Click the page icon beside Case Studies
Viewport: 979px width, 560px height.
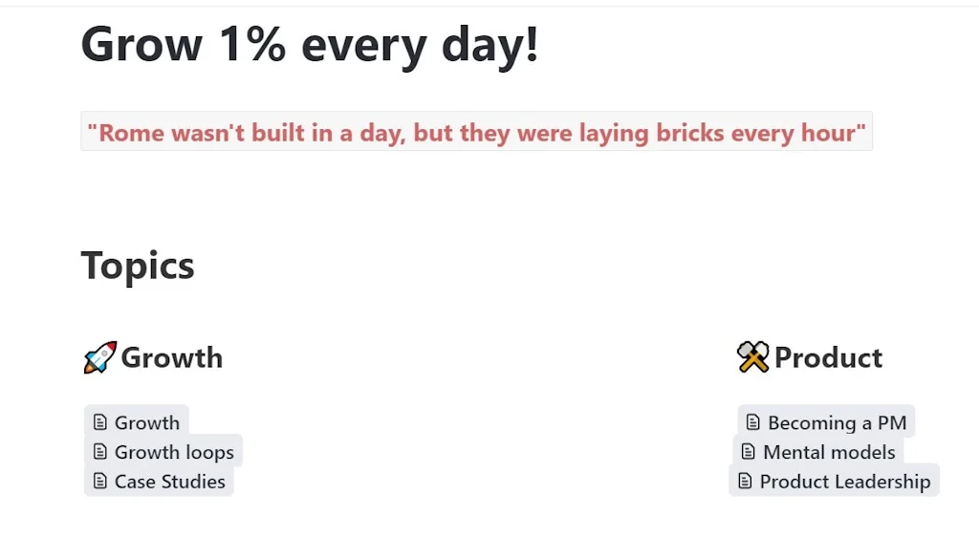(99, 482)
